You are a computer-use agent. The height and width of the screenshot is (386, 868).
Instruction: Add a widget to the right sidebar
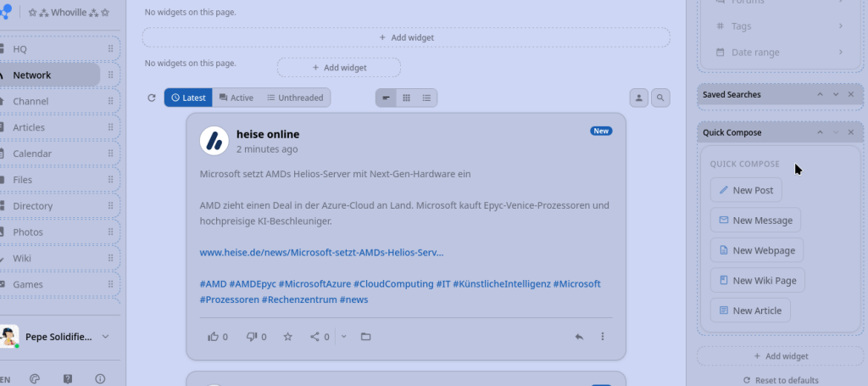click(781, 356)
